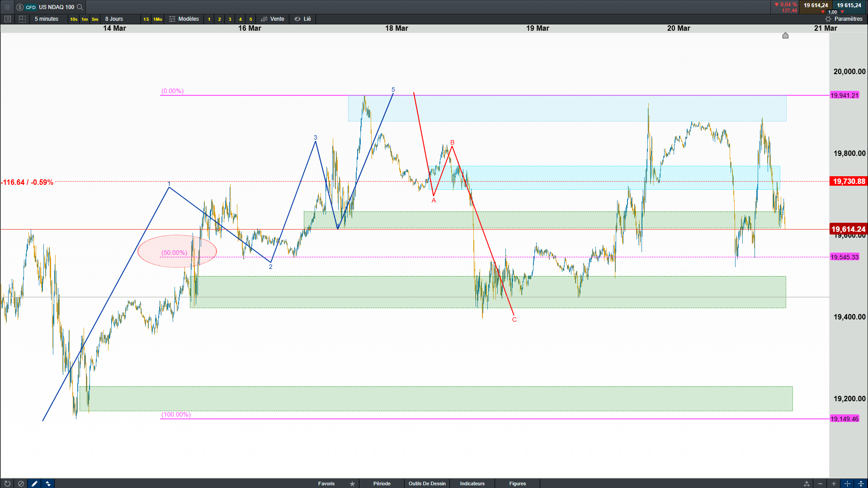This screenshot has height=488, width=868.
Task: Click the instrument search magnifier icon
Action: click(80, 7)
